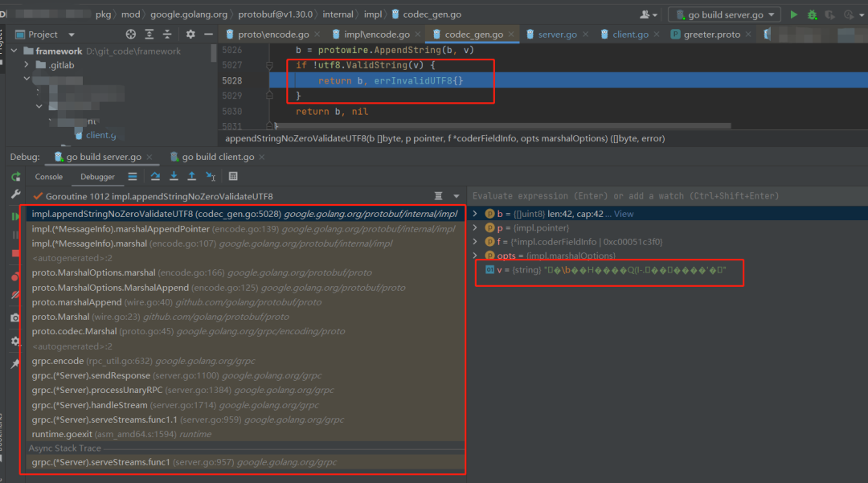The width and height of the screenshot is (868, 483).
Task: Open the project panel settings gear
Action: click(190, 35)
